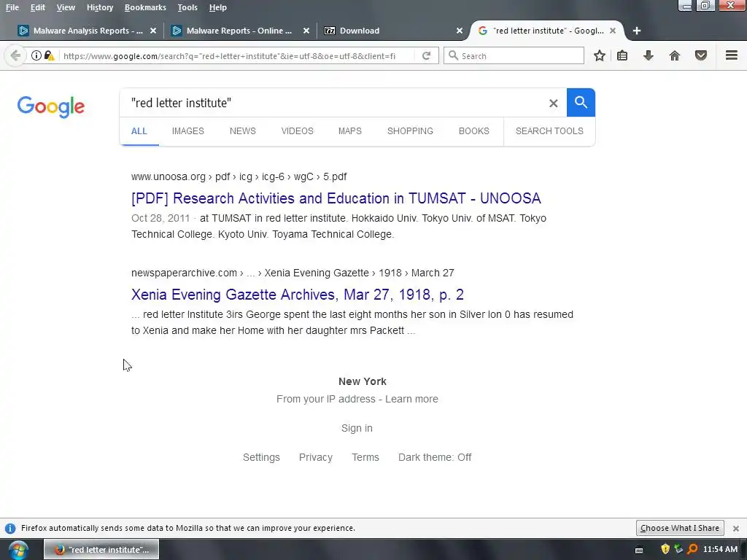Open the Bookmarks menu
The width and height of the screenshot is (747, 560).
tap(145, 7)
